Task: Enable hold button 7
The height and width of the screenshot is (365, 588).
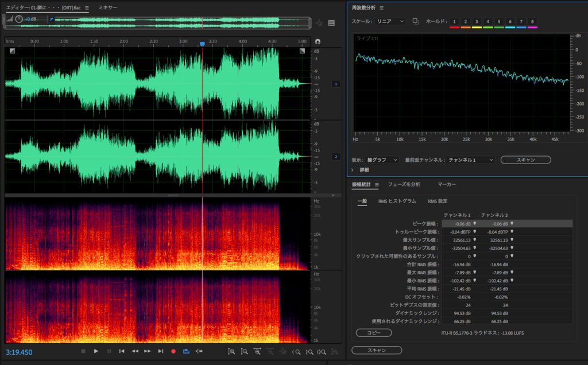Action: (521, 21)
